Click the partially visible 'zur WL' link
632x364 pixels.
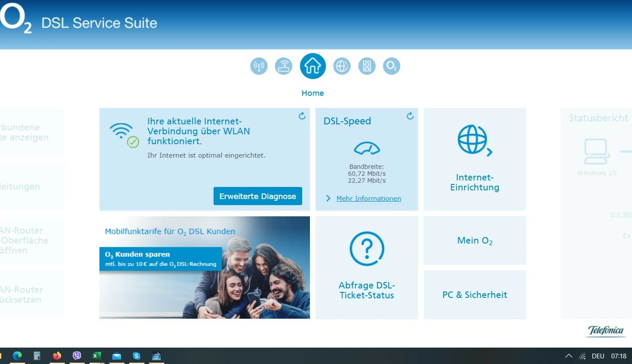pos(621,214)
